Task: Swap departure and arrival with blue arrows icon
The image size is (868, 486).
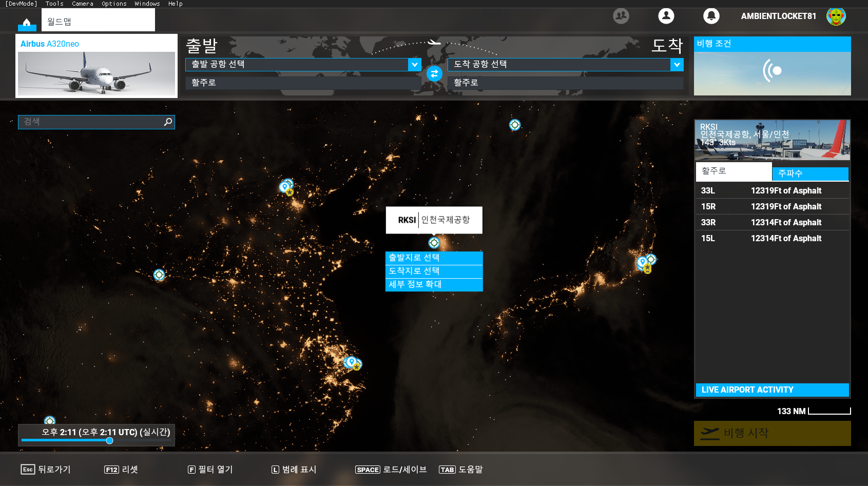Action: click(434, 73)
